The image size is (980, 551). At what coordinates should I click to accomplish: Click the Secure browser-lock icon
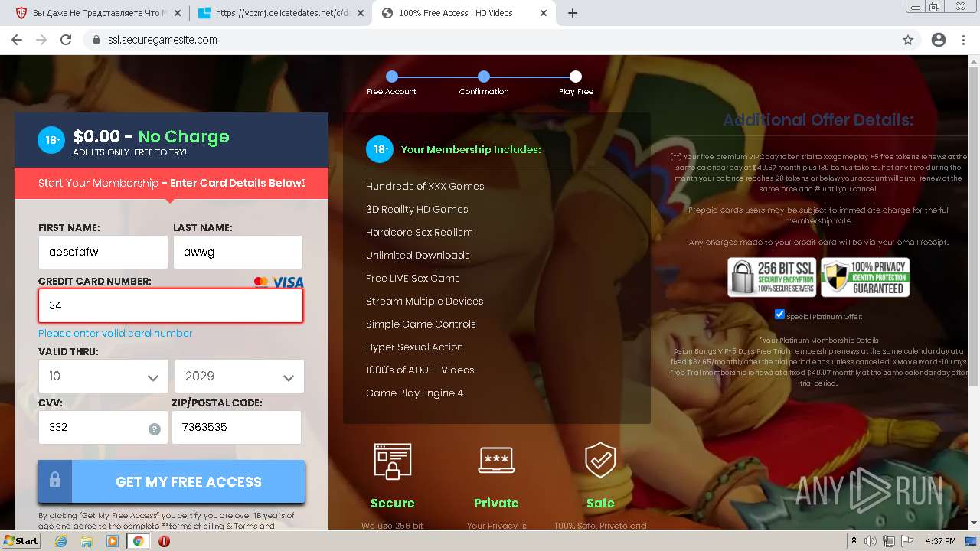(x=393, y=461)
